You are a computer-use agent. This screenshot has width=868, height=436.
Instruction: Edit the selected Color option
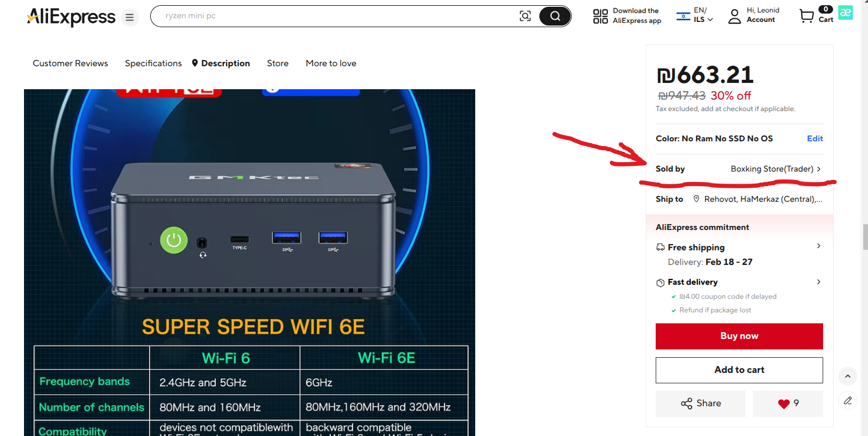click(814, 139)
